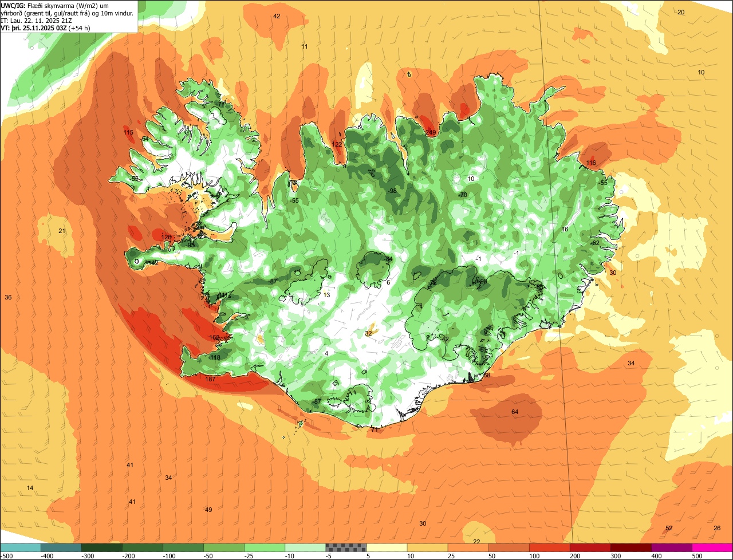Screen dimensions: 733x560
Task: Click the map value -62 near the east coast
Action: pyautogui.click(x=594, y=243)
